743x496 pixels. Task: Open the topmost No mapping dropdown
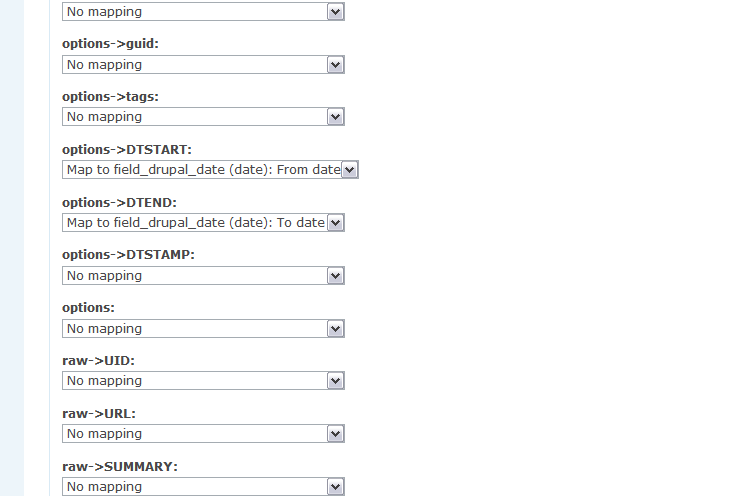[203, 12]
